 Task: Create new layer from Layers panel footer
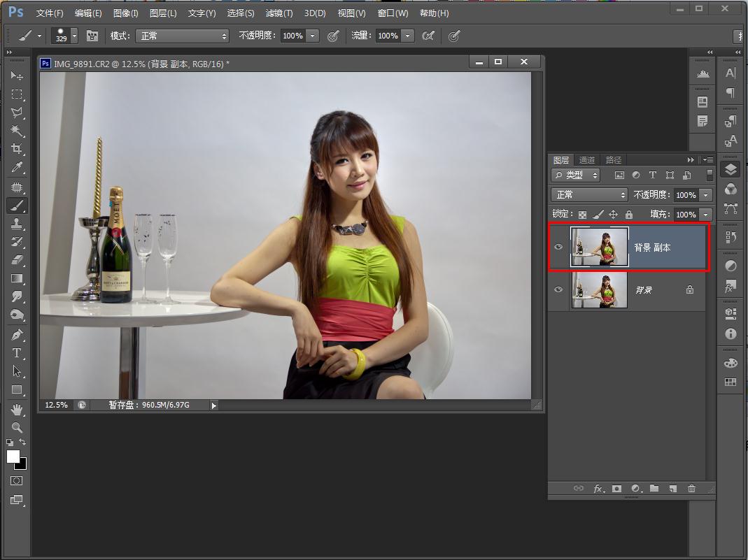672,489
